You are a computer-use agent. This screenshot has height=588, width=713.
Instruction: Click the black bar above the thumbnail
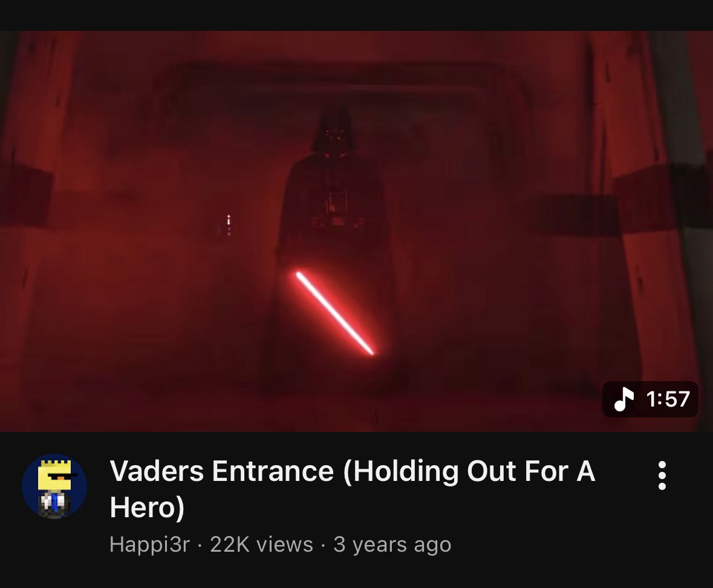click(357, 15)
